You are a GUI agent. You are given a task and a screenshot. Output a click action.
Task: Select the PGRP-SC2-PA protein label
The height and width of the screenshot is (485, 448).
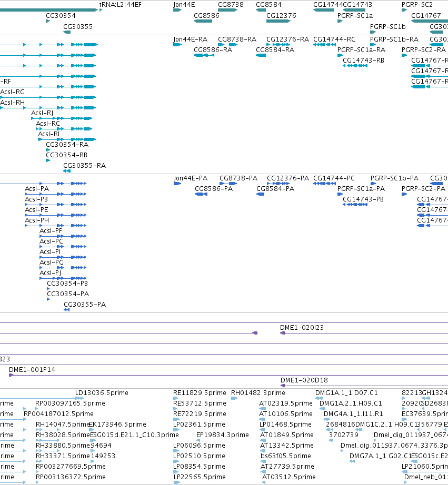click(x=423, y=189)
